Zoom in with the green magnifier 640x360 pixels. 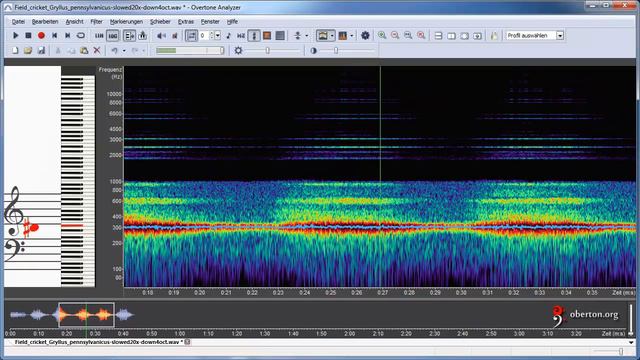point(382,36)
